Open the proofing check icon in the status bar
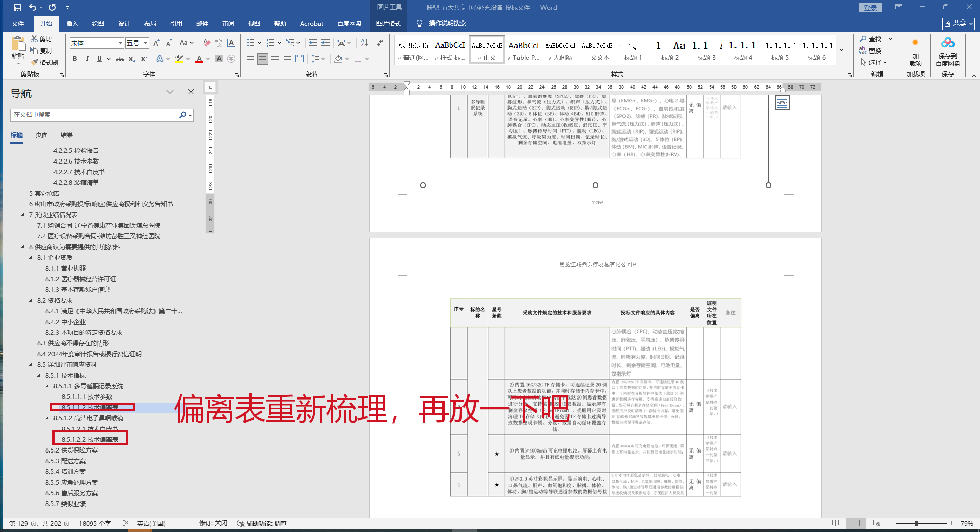The image size is (980, 532). pyautogui.click(x=124, y=523)
